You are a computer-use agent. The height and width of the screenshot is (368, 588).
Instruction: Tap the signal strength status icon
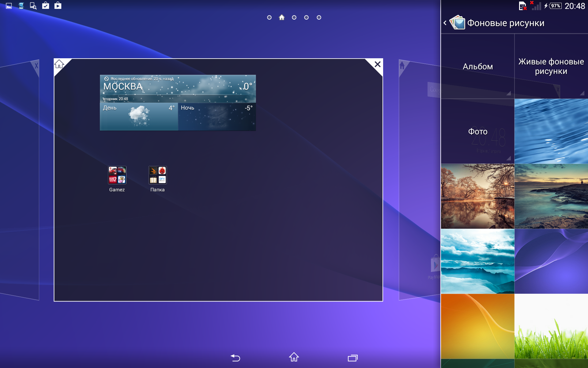point(536,6)
